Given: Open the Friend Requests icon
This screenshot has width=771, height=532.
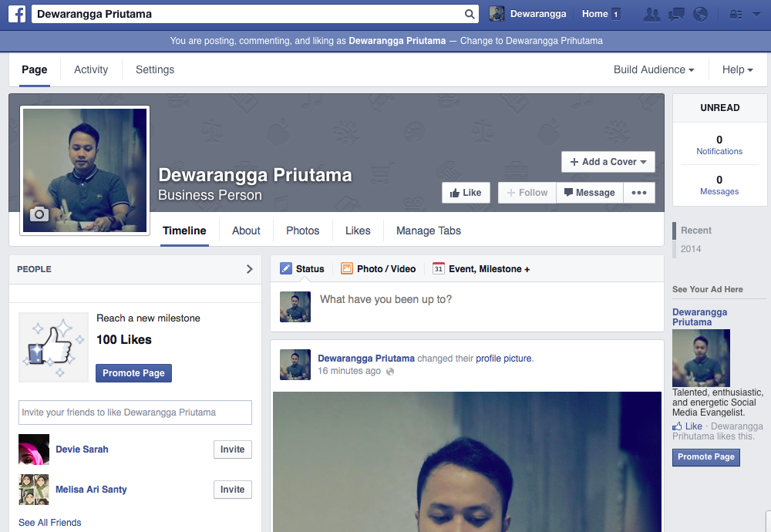Looking at the screenshot, I should [x=651, y=13].
